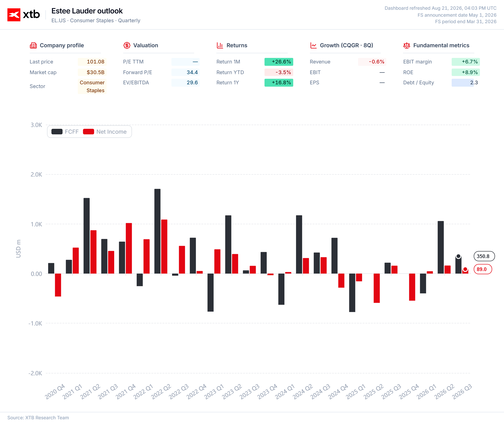Click the Growth (CQGR · 8Q) heading
This screenshot has height=423, width=504.
pos(346,45)
